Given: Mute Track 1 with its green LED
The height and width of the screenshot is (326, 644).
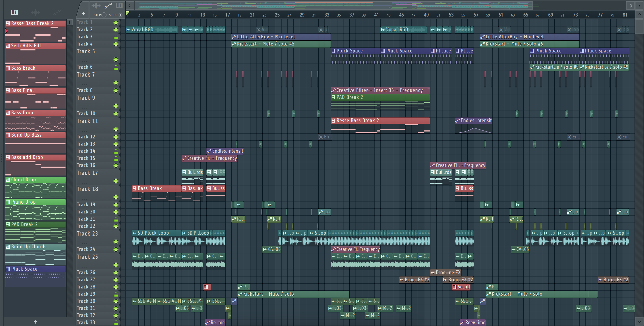Looking at the screenshot, I should (116, 23).
